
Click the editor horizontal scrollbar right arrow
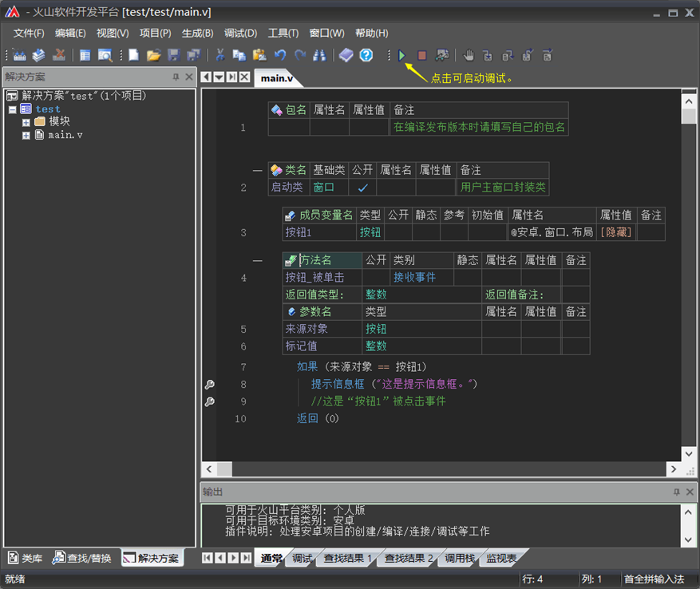coord(672,469)
